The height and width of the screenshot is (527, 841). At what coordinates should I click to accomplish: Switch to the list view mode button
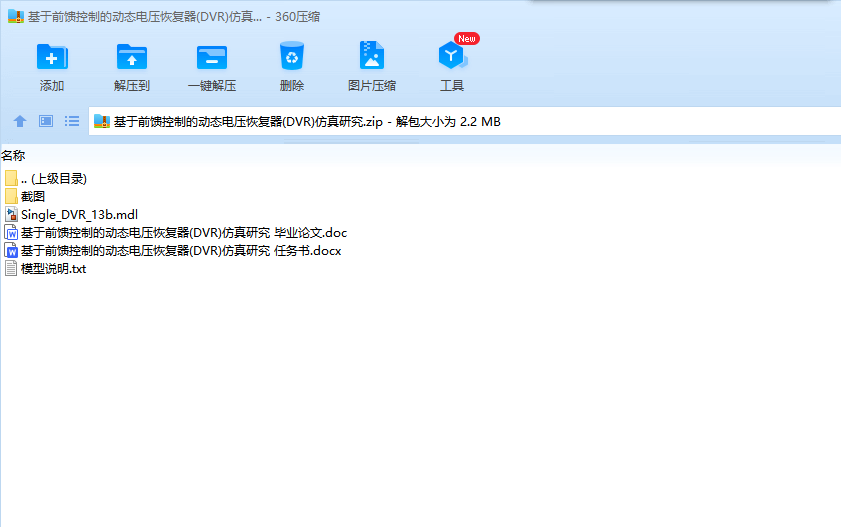[72, 121]
